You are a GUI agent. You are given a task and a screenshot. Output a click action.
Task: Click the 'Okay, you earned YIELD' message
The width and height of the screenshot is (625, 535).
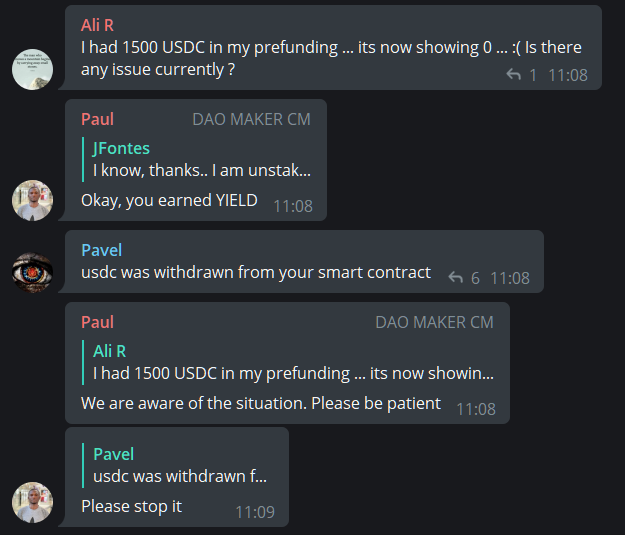pyautogui.click(x=169, y=200)
